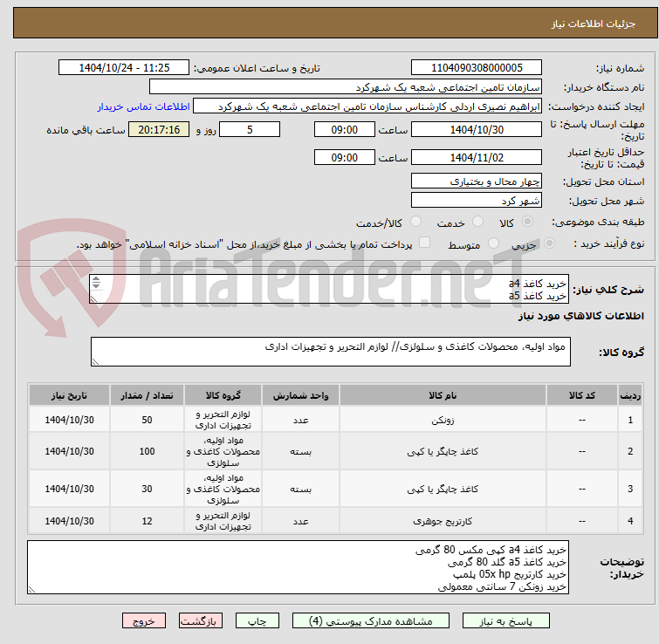This screenshot has height=644, width=659.
Task: Click the توضیحات خریدار text area
Action: click(x=298, y=567)
